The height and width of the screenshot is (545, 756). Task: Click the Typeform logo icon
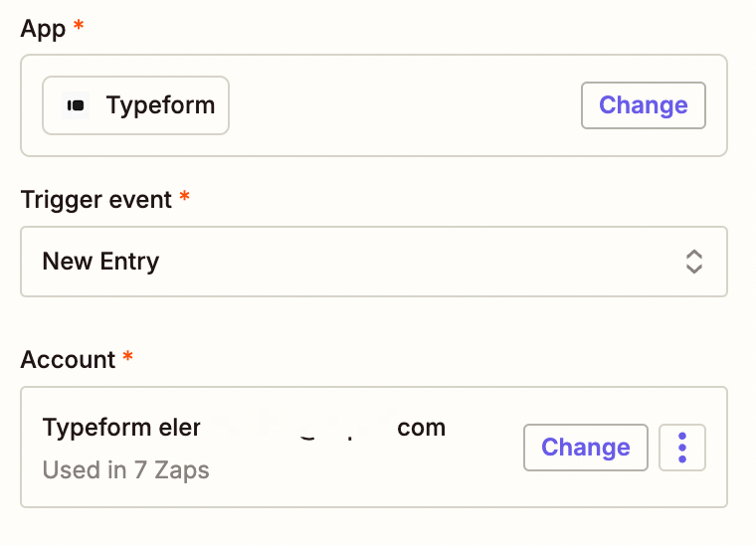[75, 105]
